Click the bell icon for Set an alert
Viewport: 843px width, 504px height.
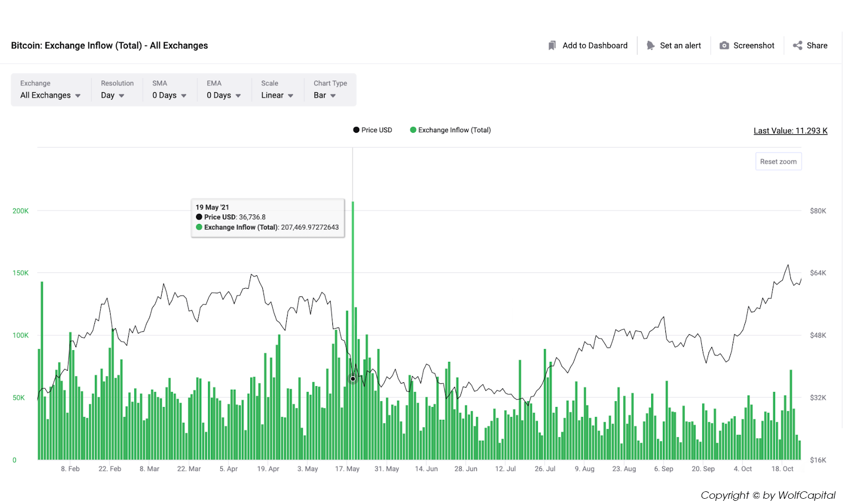click(x=650, y=46)
